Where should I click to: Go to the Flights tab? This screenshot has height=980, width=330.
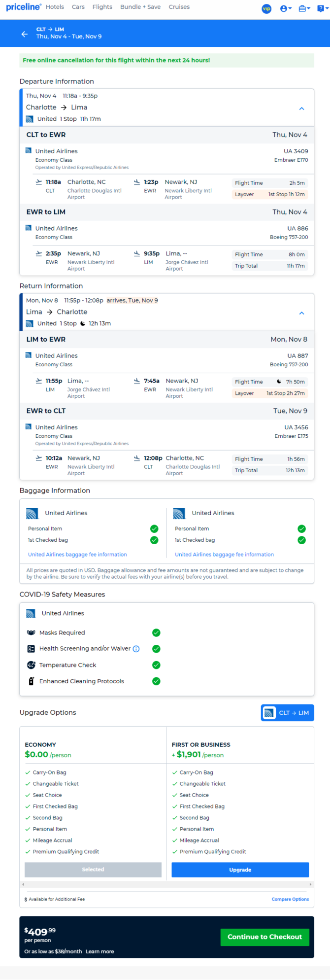tap(102, 7)
